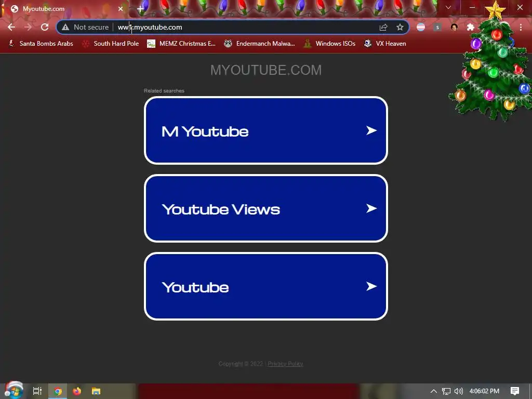Click the Youtube related search button

pos(265,286)
